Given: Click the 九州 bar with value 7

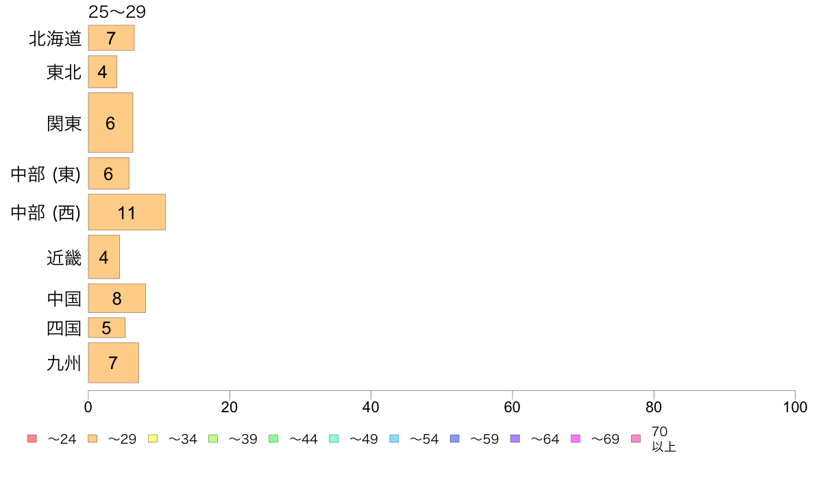Looking at the screenshot, I should (113, 363).
